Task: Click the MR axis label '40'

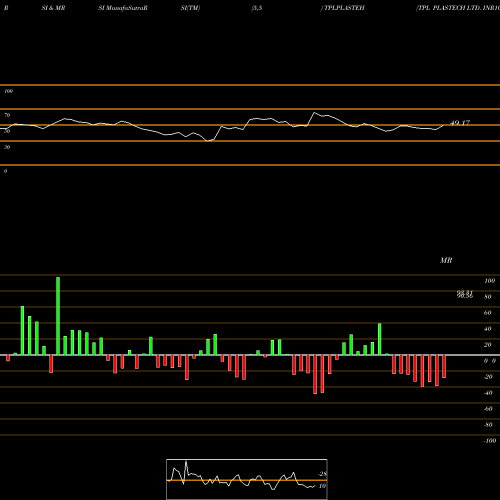Action: [x=488, y=329]
